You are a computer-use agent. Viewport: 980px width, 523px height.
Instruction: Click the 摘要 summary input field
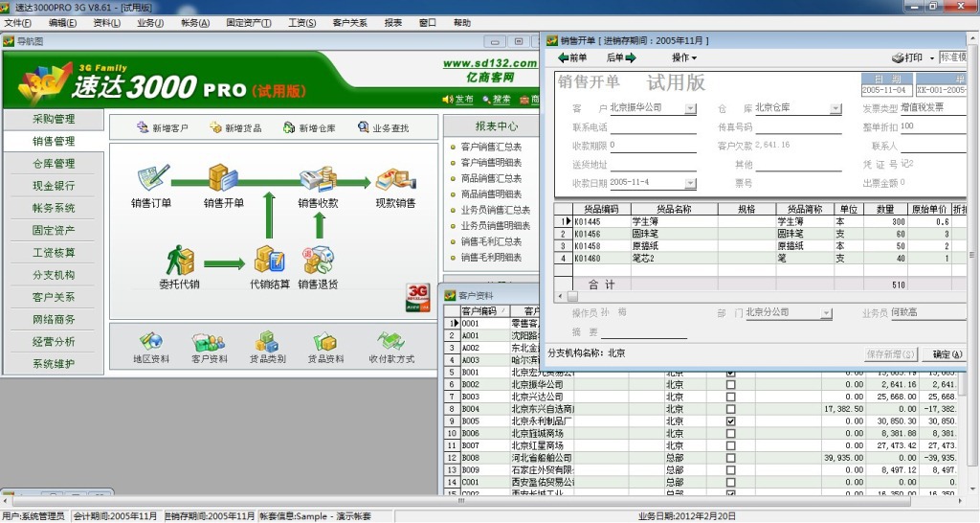coord(644,332)
